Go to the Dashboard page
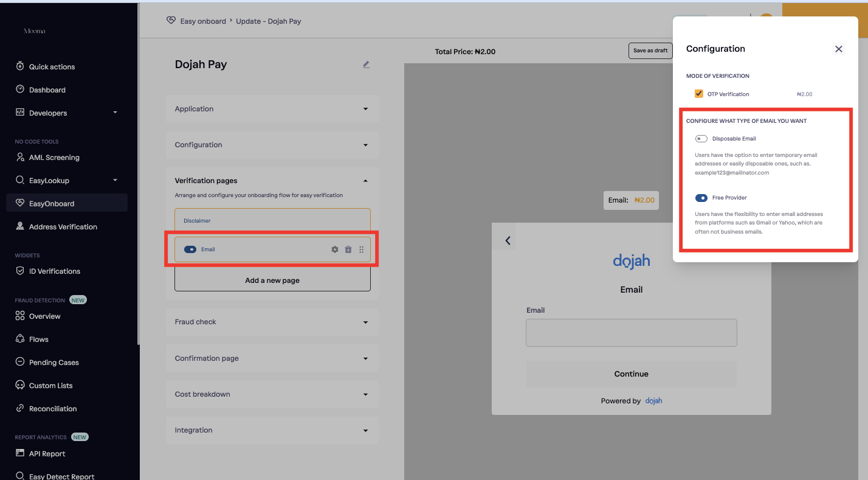Screen dimensions: 868x480 [47, 90]
